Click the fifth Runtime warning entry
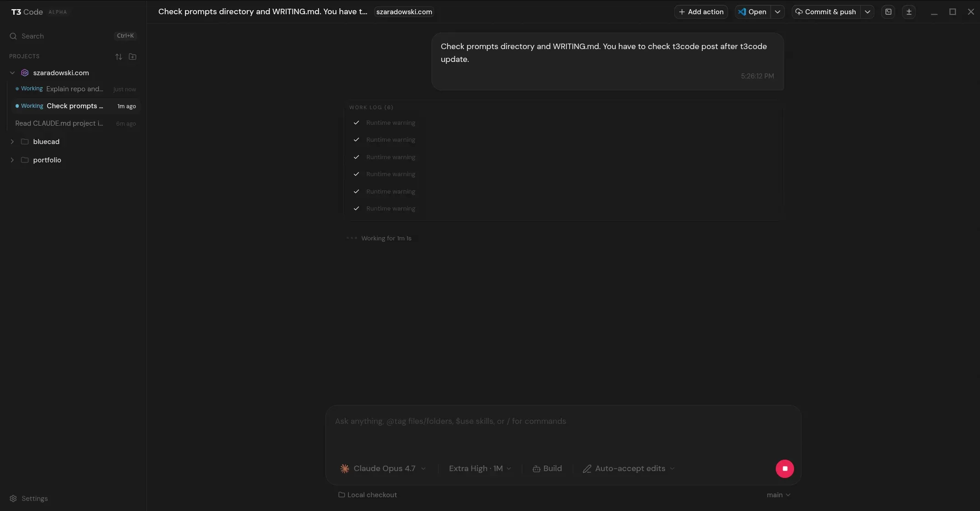 click(385, 192)
